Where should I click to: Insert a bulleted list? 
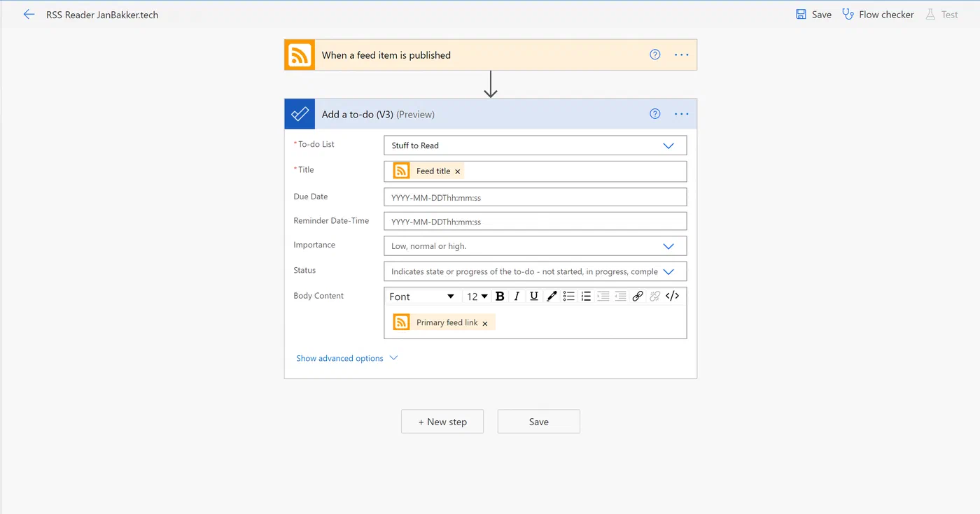[569, 297]
